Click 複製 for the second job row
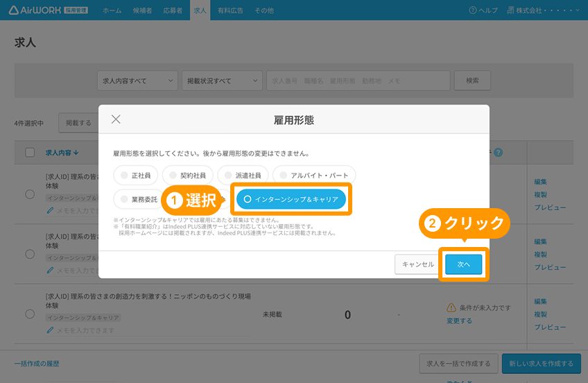Image resolution: width=588 pixels, height=383 pixels. 540,255
